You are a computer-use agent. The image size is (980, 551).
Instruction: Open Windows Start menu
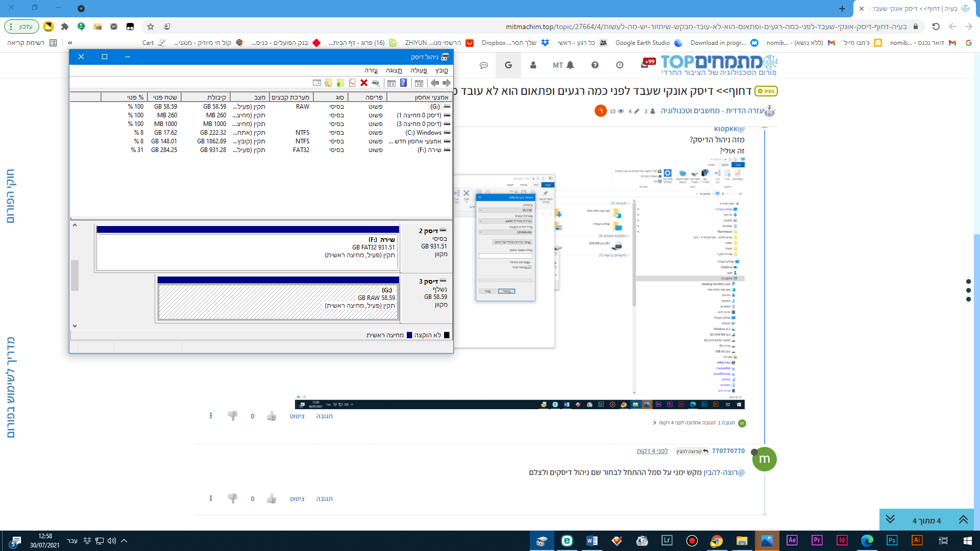click(967, 540)
